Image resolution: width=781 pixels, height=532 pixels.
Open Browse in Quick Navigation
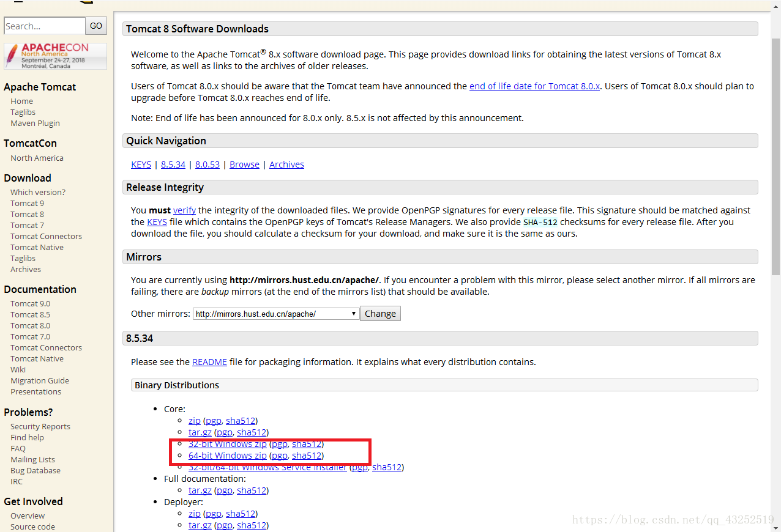244,164
